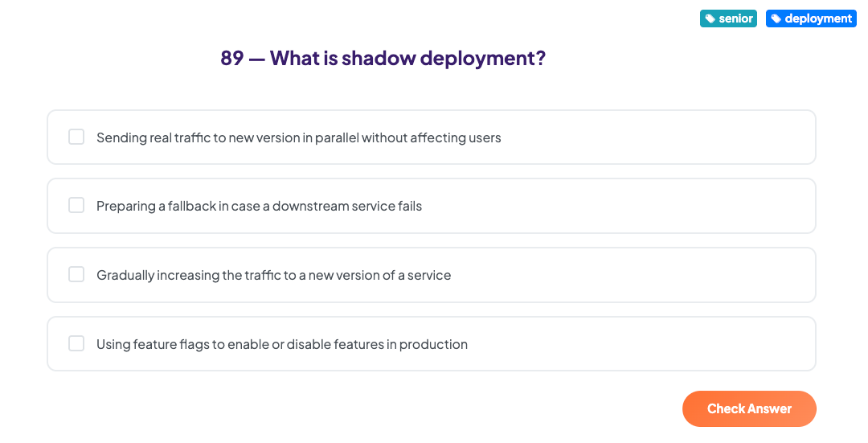Pick the 'Gradually increasing the traffic' answer text

click(273, 276)
